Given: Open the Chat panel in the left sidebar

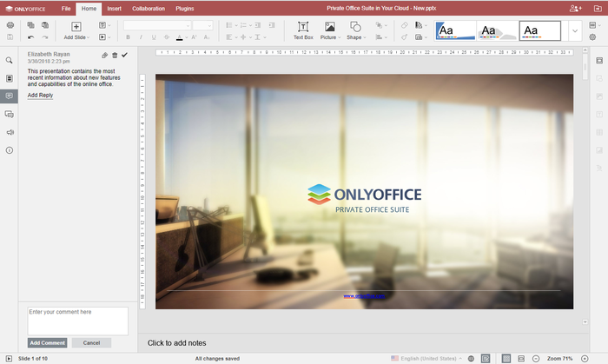Looking at the screenshot, I should [10, 114].
